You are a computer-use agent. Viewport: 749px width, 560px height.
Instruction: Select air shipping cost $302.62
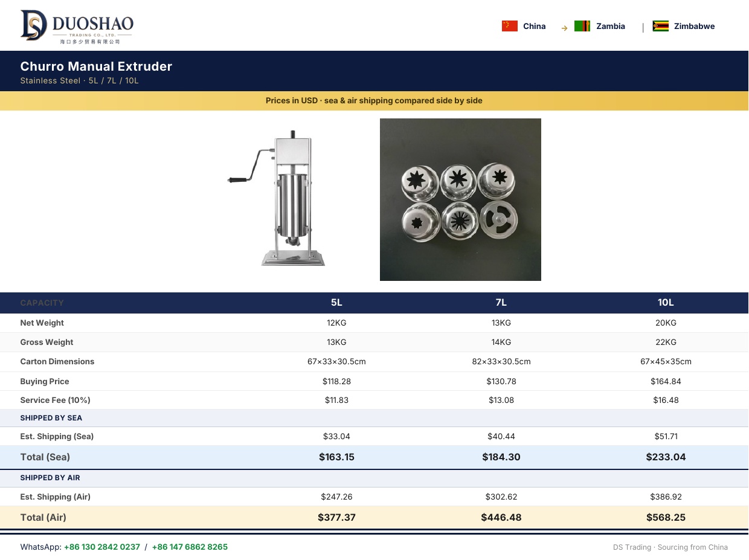pos(501,497)
